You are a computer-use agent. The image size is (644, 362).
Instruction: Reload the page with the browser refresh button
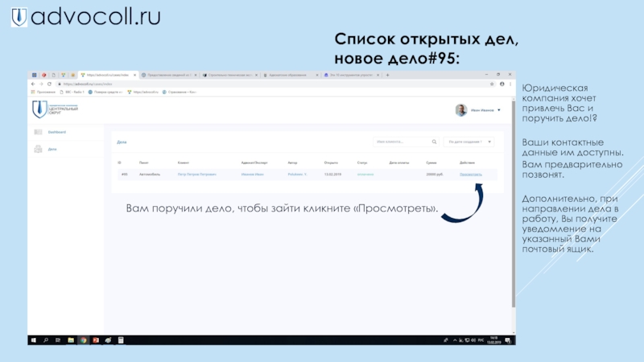[49, 84]
